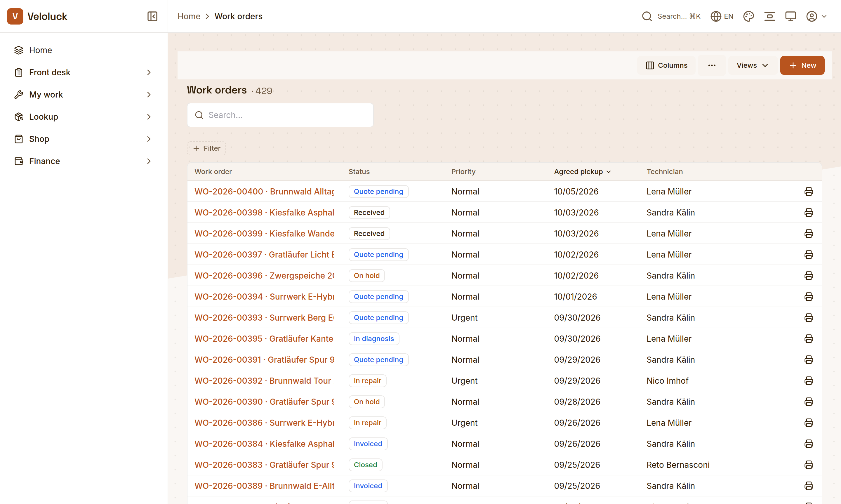Screen dimensions: 841x504
Task: Open WO-2026-00386 Surrwerk work order
Action: coord(264,423)
